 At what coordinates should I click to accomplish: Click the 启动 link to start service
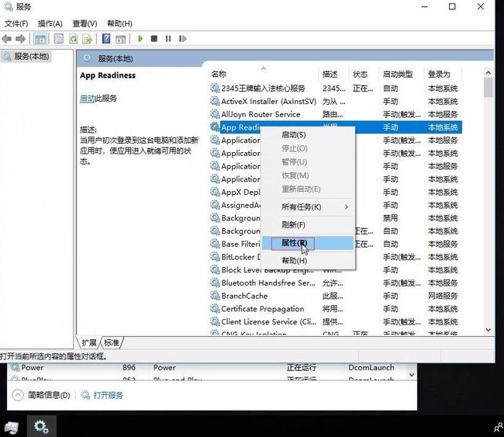[87, 99]
